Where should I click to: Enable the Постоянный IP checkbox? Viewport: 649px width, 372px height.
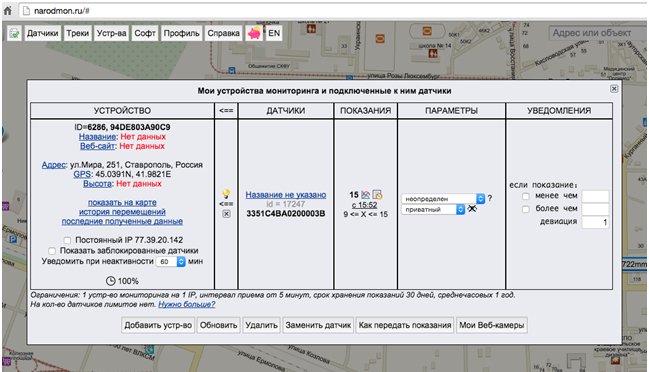pos(67,240)
